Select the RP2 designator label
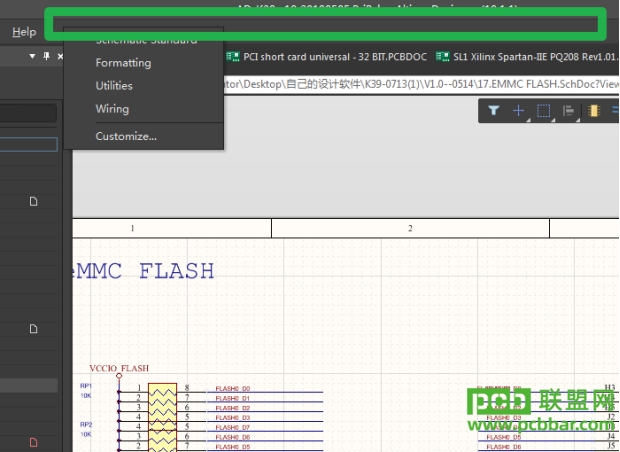The width and height of the screenshot is (620, 452). coord(86,424)
